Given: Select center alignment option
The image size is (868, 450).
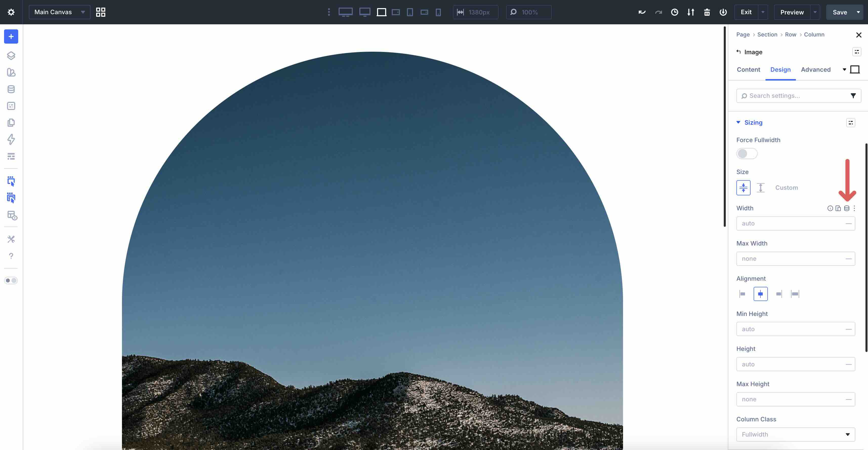Looking at the screenshot, I should pos(760,293).
